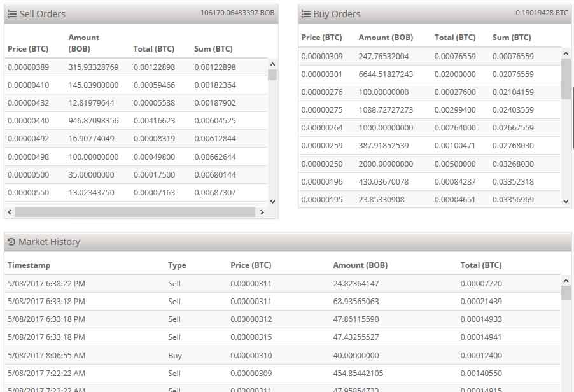Select the buy order priced 0.00000276

[430, 92]
